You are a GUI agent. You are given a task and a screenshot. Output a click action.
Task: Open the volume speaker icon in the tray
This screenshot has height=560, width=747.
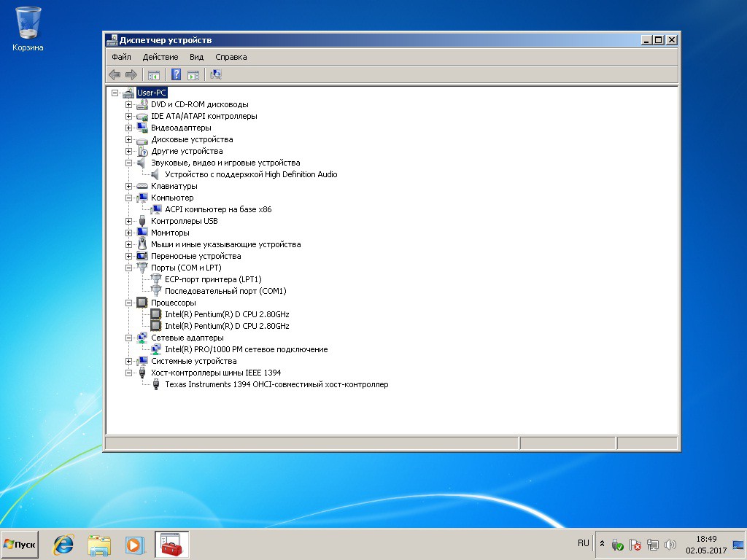670,544
